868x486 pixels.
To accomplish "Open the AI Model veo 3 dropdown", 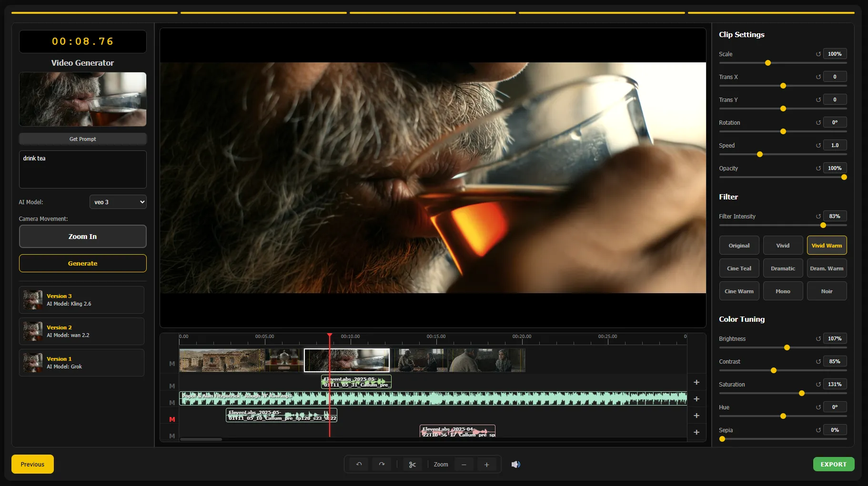I will click(118, 202).
